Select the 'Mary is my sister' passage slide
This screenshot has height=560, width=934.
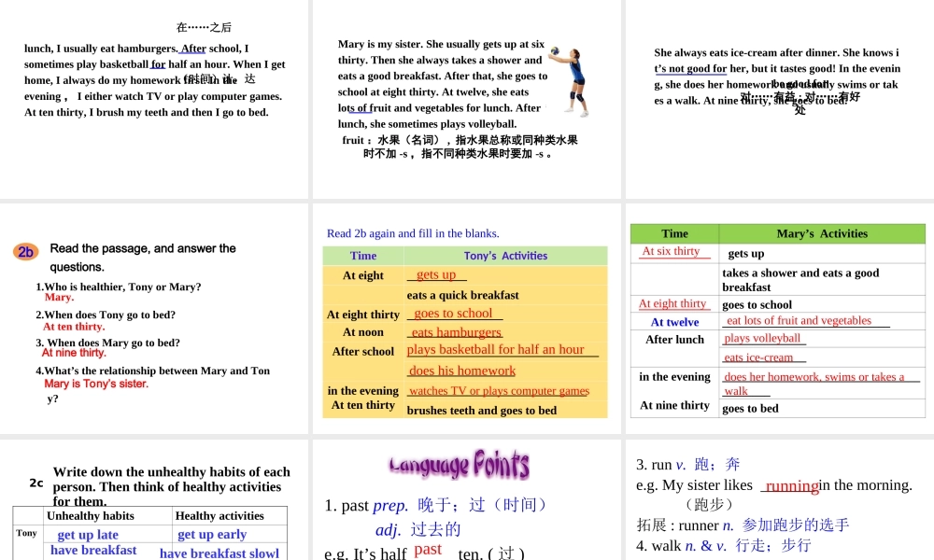click(466, 98)
